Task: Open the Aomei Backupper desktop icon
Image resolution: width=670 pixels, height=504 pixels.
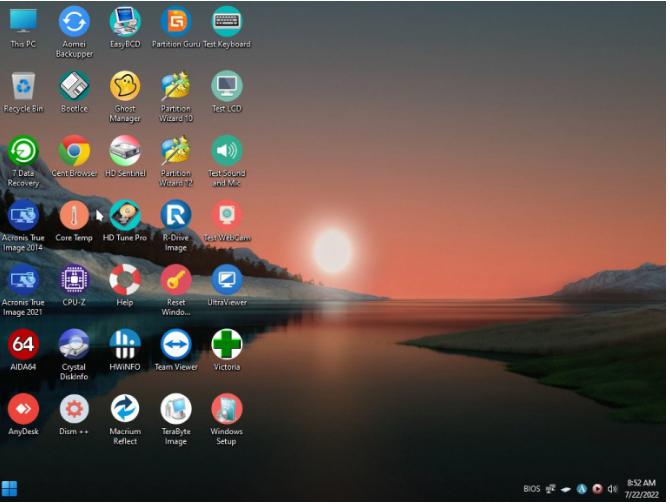Action: point(74,22)
